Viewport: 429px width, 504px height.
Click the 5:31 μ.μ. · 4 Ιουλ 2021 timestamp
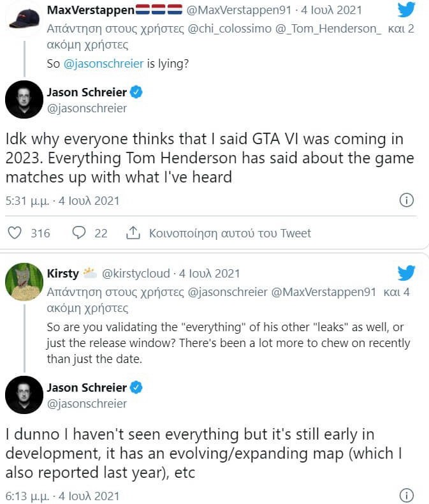(x=62, y=200)
